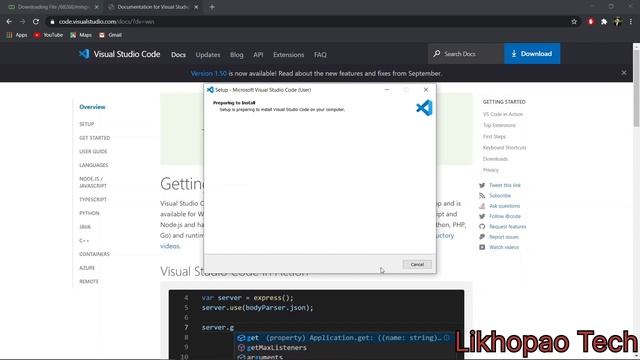Open the red extension icon in toolbar
The height and width of the screenshot is (360, 640).
coord(591,22)
